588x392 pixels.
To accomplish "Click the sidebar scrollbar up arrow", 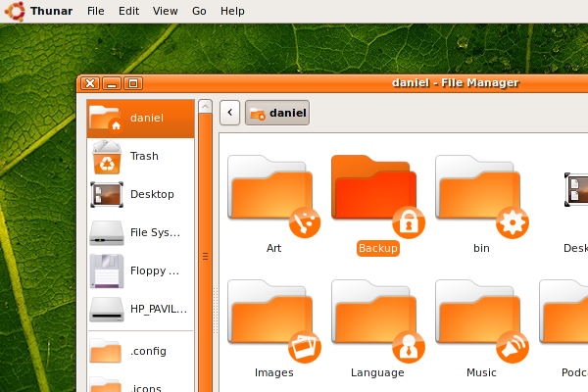I will coord(205,107).
